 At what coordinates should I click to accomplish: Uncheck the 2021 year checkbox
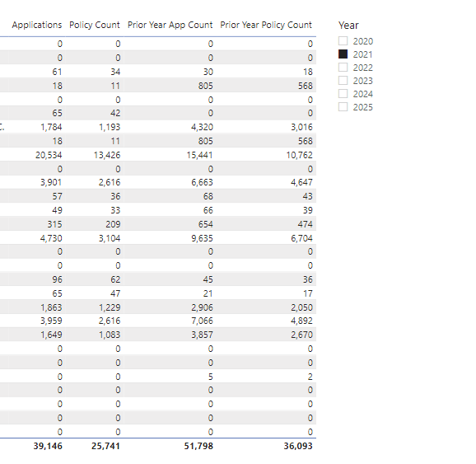click(x=343, y=54)
